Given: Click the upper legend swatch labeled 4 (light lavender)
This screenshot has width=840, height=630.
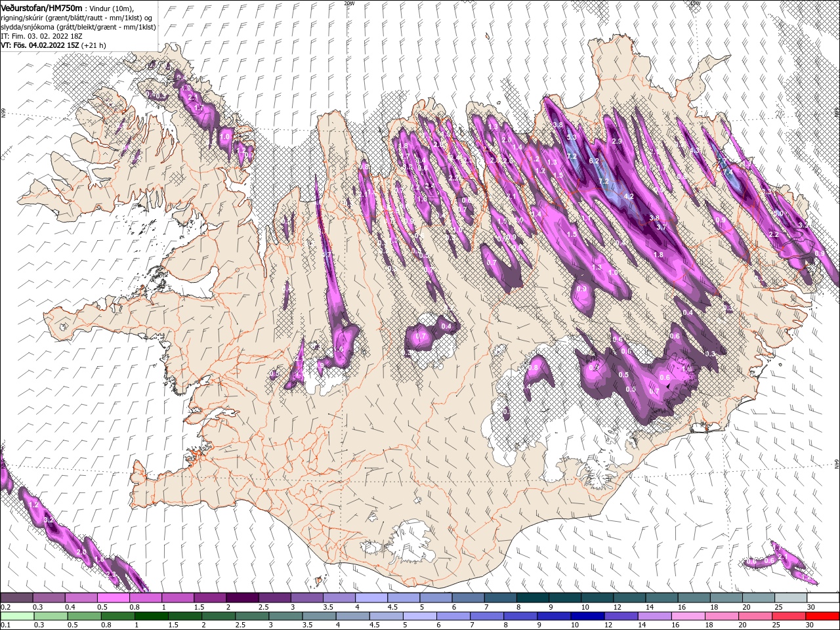Looking at the screenshot, I should [x=371, y=597].
